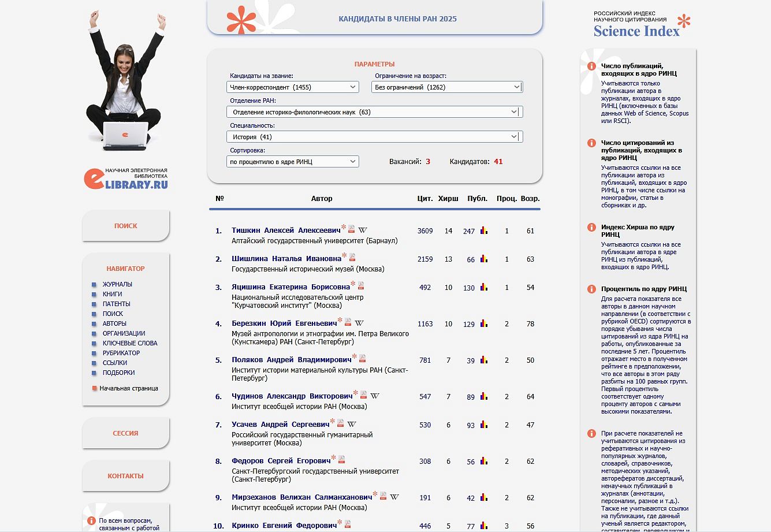Open the author link Поляков Андрей Владимирович
This screenshot has height=532, width=771.
[291, 360]
